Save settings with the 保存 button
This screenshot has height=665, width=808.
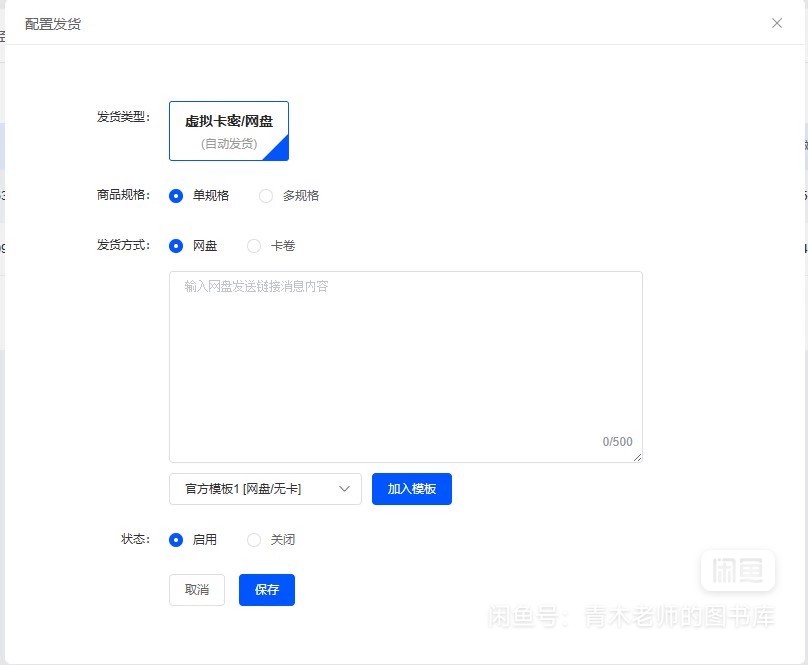(x=267, y=590)
